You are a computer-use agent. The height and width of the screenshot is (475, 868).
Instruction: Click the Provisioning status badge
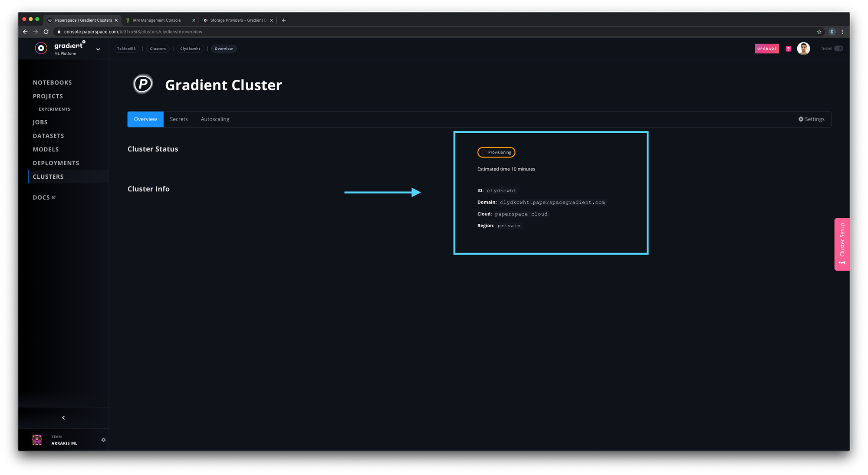pyautogui.click(x=496, y=152)
